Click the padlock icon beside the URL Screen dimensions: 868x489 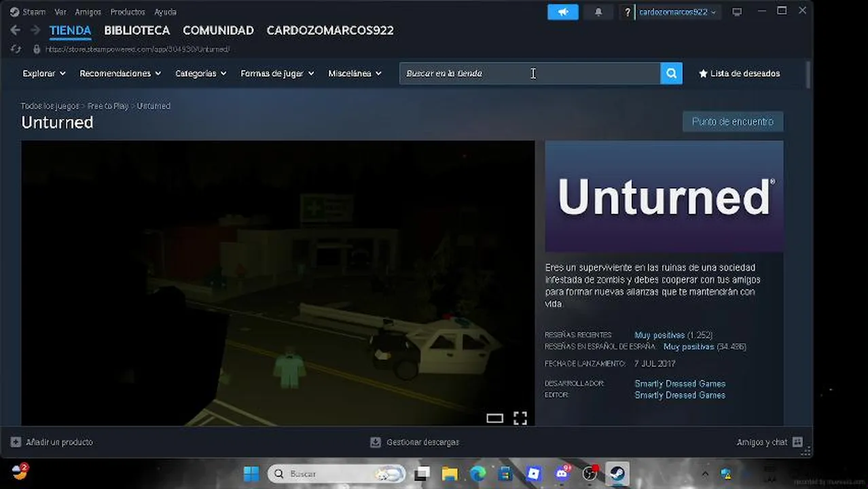37,49
